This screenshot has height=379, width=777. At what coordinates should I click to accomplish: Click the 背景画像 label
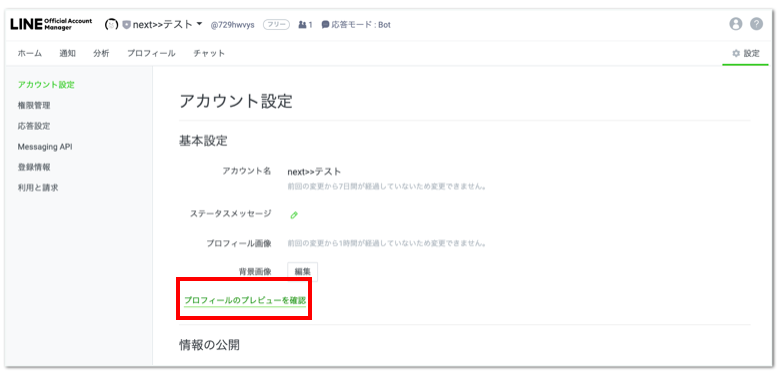[x=255, y=271]
